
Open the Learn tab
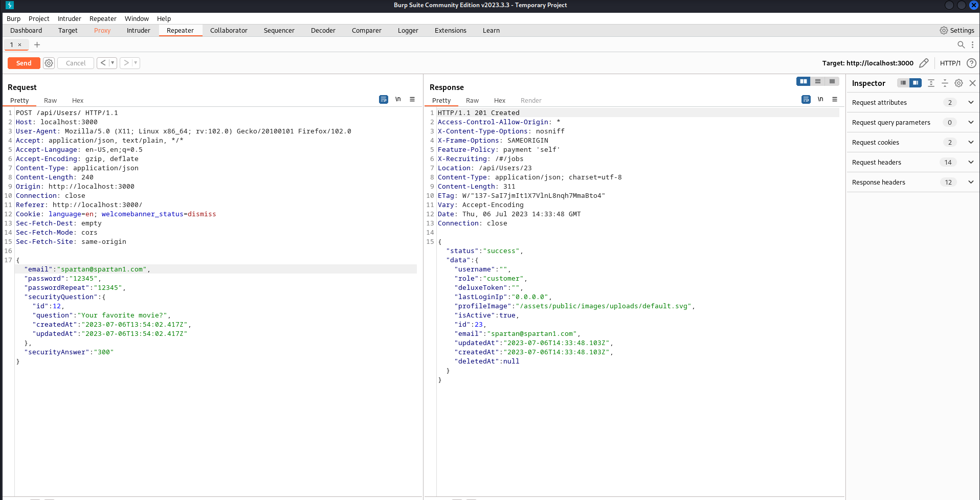491,30
